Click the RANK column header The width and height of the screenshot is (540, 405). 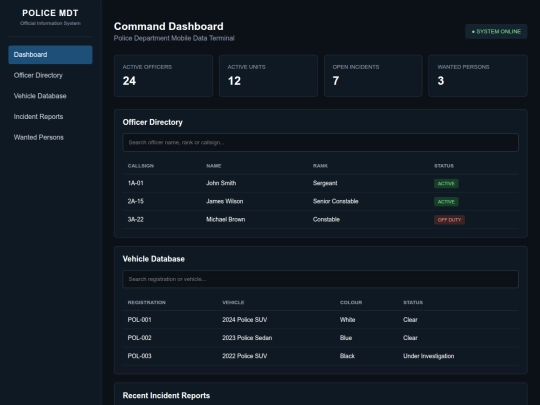click(320, 166)
